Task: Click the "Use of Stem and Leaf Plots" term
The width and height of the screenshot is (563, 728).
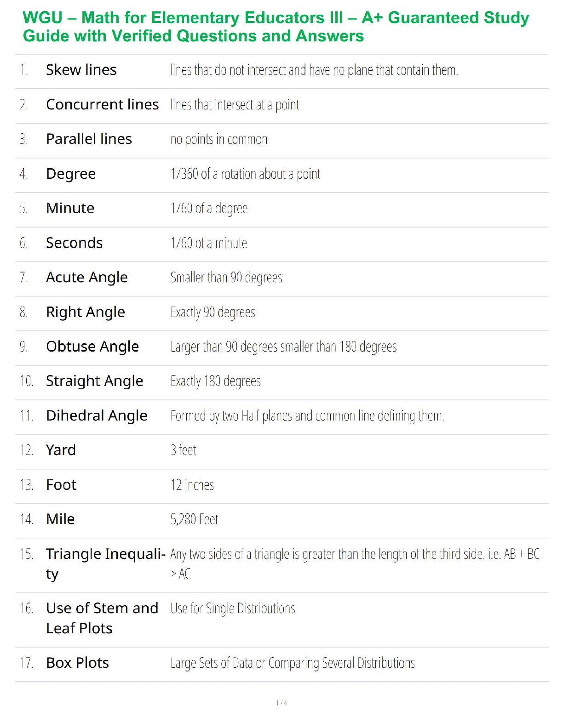Action: (x=102, y=618)
